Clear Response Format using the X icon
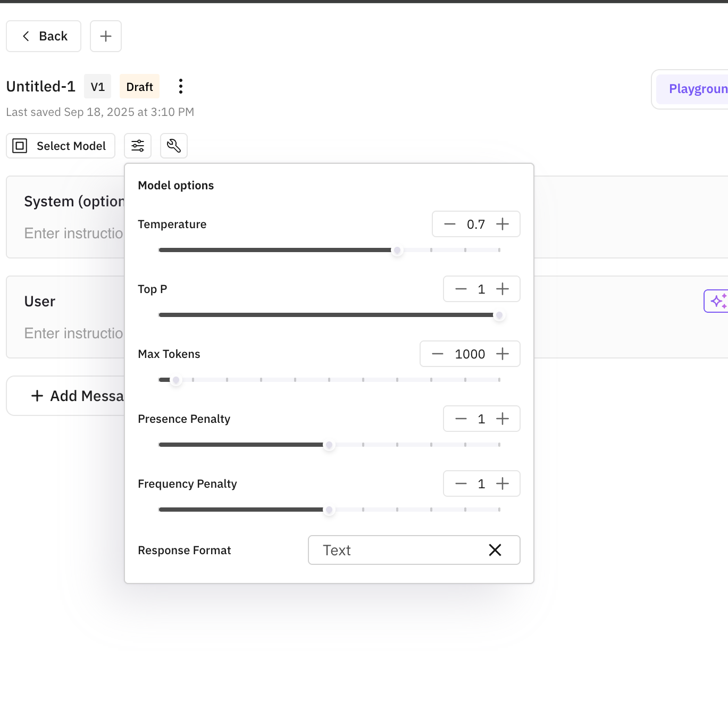This screenshot has width=728, height=709. tap(495, 550)
